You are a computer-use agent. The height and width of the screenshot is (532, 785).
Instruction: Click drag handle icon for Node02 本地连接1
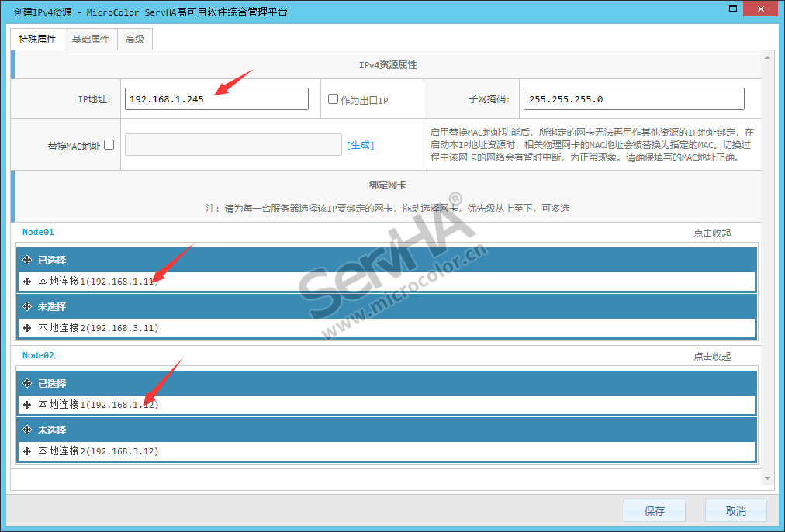(x=27, y=405)
